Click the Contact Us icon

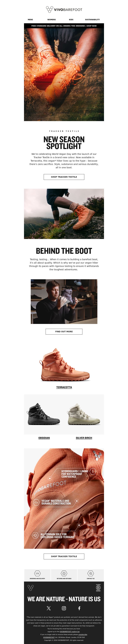coord(91,573)
